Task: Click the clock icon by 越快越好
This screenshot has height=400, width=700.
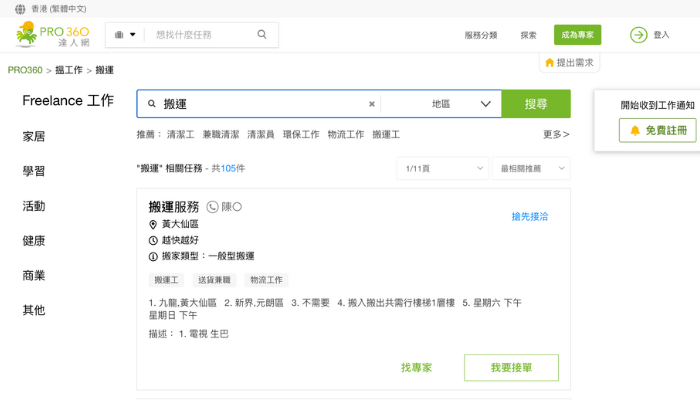Action: 153,241
